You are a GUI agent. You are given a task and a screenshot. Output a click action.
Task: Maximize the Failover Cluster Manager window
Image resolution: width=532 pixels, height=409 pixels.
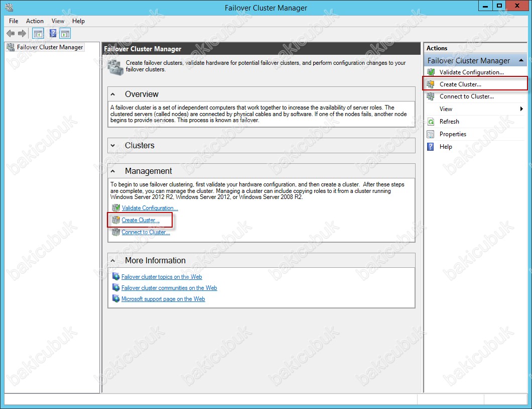499,6
